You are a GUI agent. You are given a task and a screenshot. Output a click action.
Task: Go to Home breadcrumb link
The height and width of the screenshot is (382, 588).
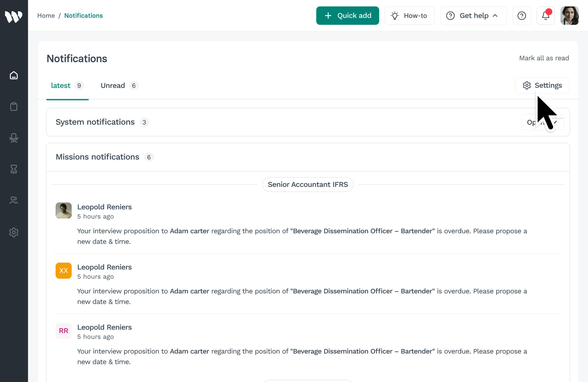(x=46, y=16)
